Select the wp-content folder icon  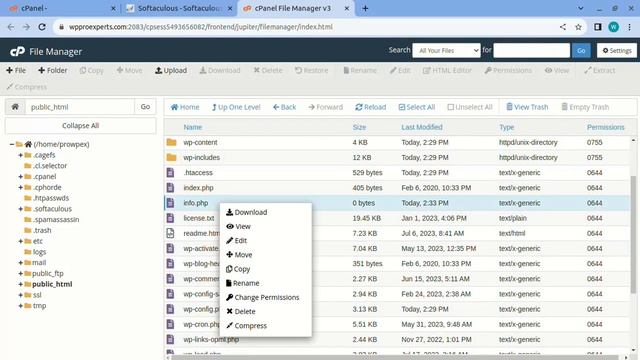pos(171,142)
